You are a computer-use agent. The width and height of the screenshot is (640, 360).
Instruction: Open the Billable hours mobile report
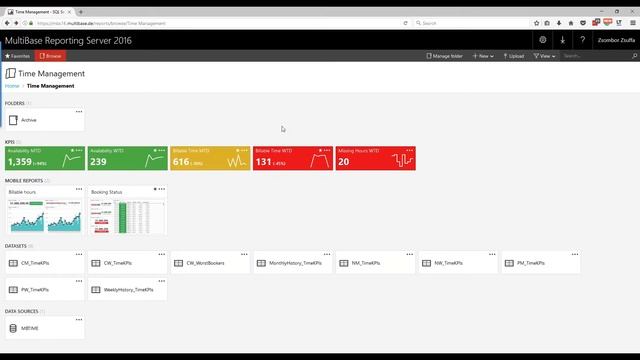pyautogui.click(x=44, y=211)
